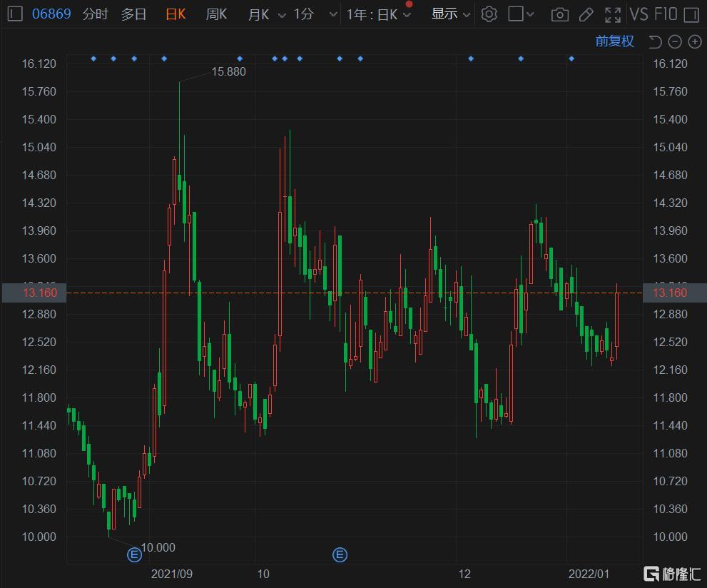
Task: Click the 2021/09 date axis label
Action: click(171, 574)
